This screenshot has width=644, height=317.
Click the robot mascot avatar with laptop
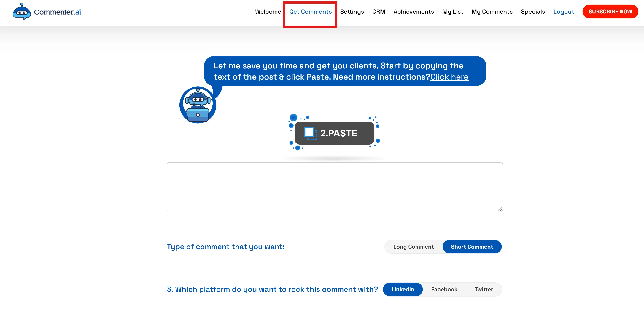[198, 105]
